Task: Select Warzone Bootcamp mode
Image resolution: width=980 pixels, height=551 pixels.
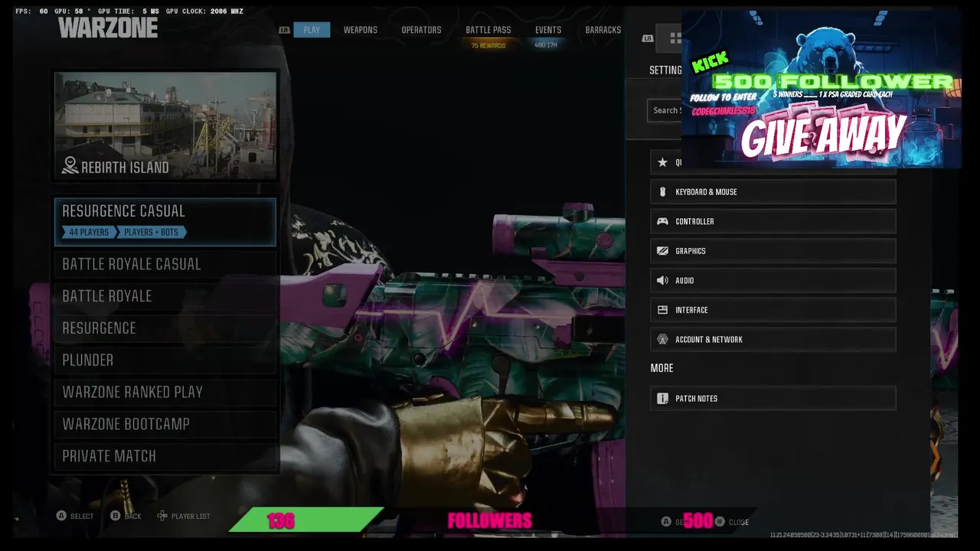Action: coord(165,424)
